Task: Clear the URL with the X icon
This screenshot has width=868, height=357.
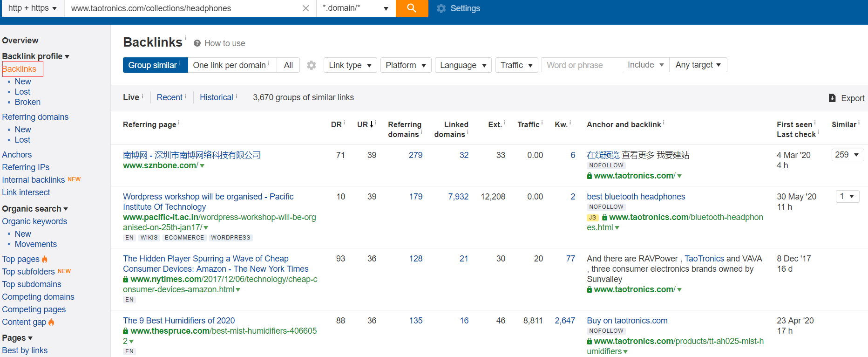Action: pos(305,8)
